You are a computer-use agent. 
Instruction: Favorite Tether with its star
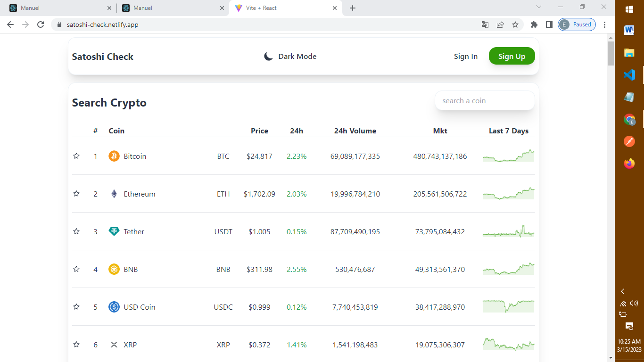coord(76,231)
